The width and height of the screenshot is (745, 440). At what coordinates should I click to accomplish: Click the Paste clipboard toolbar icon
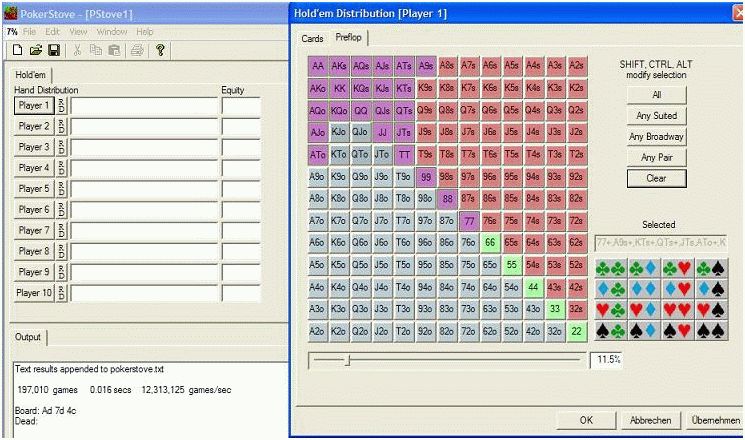tap(114, 50)
